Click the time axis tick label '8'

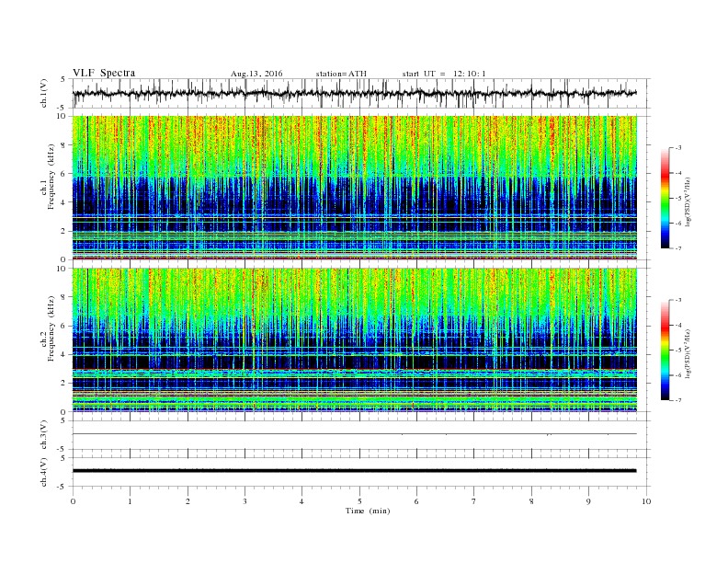click(531, 501)
